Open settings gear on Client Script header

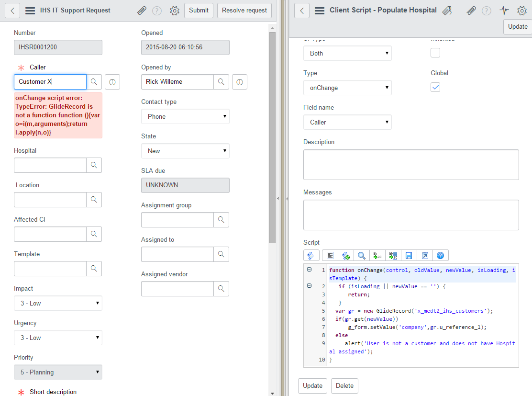coord(522,11)
